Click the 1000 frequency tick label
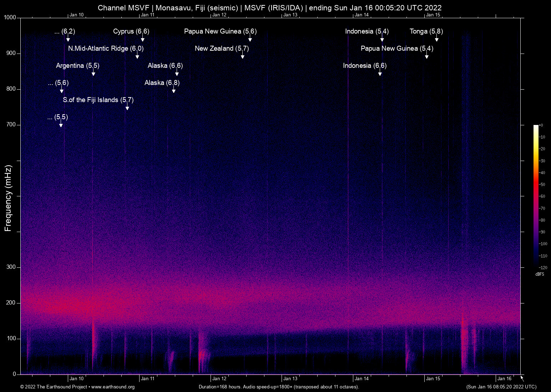Viewport: 551px width, 392px height. pos(10,17)
